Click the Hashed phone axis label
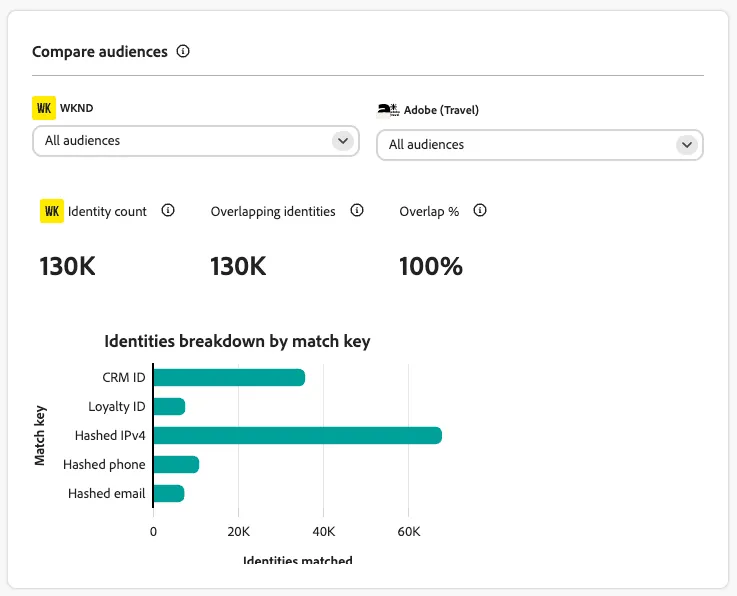The image size is (737, 596). click(x=104, y=464)
